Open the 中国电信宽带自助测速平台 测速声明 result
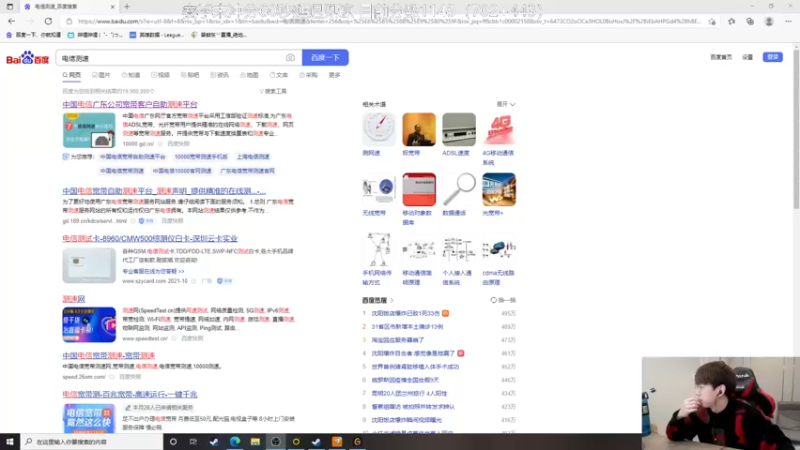The width and height of the screenshot is (800, 450). pos(164,191)
